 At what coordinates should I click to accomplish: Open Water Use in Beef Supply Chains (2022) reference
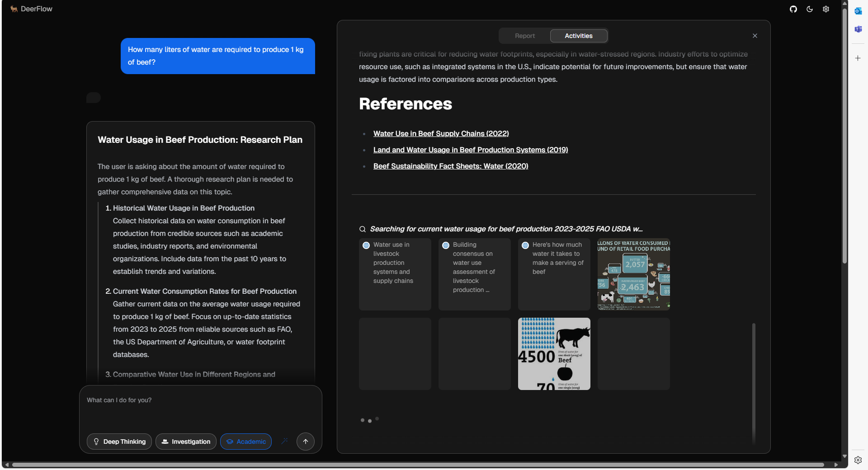441,134
